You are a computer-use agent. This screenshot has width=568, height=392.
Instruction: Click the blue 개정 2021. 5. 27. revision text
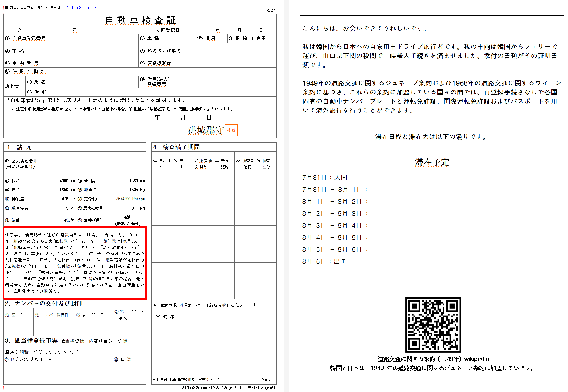pos(82,8)
